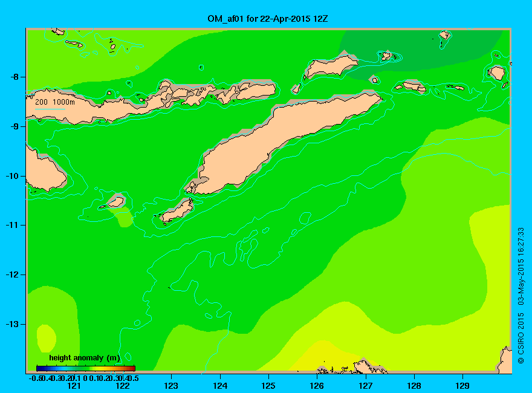Screen dimensions: 532x393
Task: Click latitude axis label -10
Action: (x=11, y=176)
